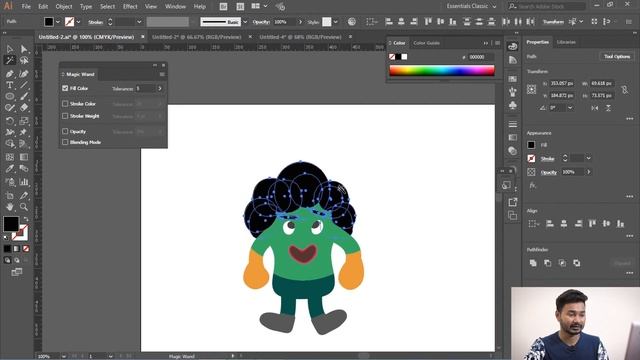Image resolution: width=640 pixels, height=360 pixels.
Task: Select the Eyedropper tool
Action: click(10, 169)
